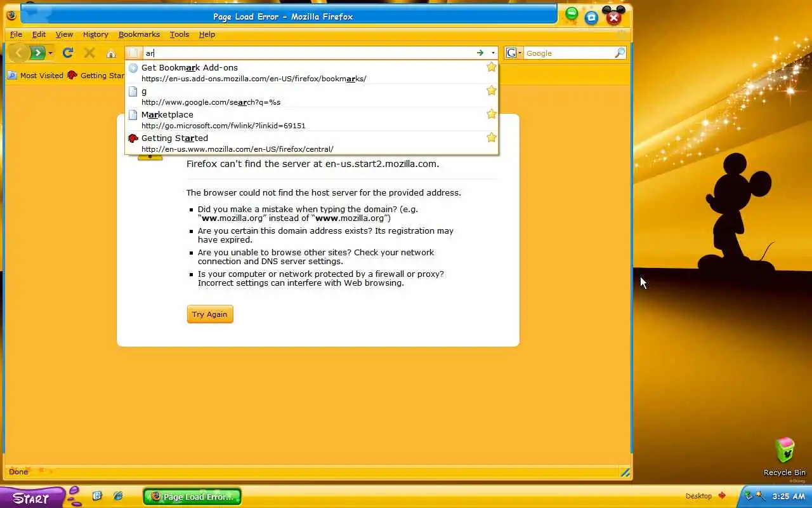Click bookmark star for Marketplace suggestion
This screenshot has height=508, width=812.
tap(491, 114)
